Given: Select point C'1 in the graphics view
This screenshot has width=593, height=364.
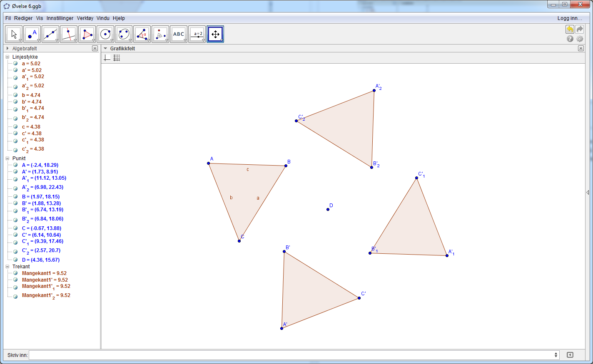Looking at the screenshot, I should click(x=416, y=178).
